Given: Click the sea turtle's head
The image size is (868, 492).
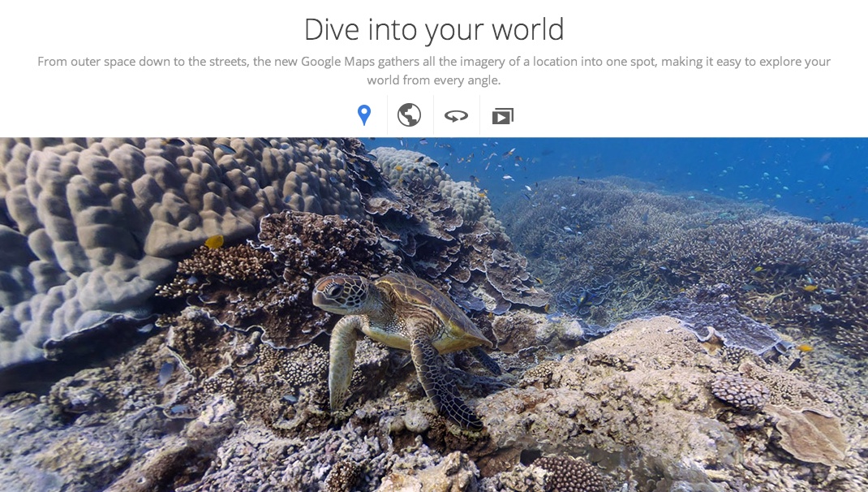Looking at the screenshot, I should (x=339, y=293).
